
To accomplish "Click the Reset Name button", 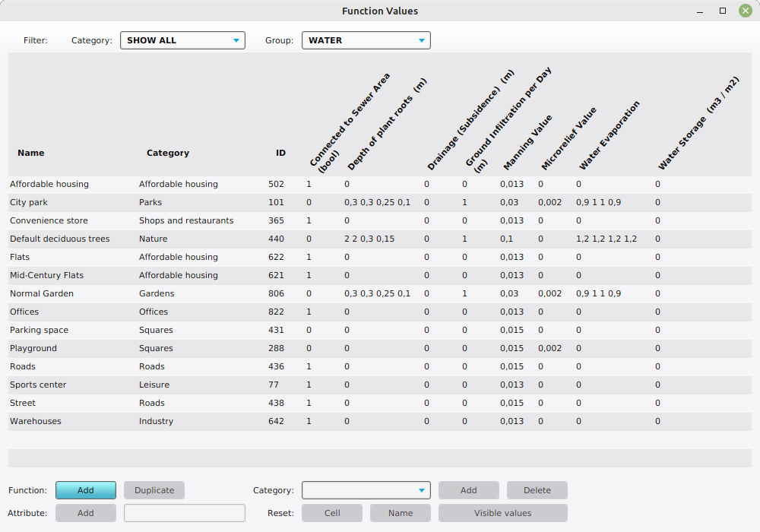I will [x=401, y=513].
